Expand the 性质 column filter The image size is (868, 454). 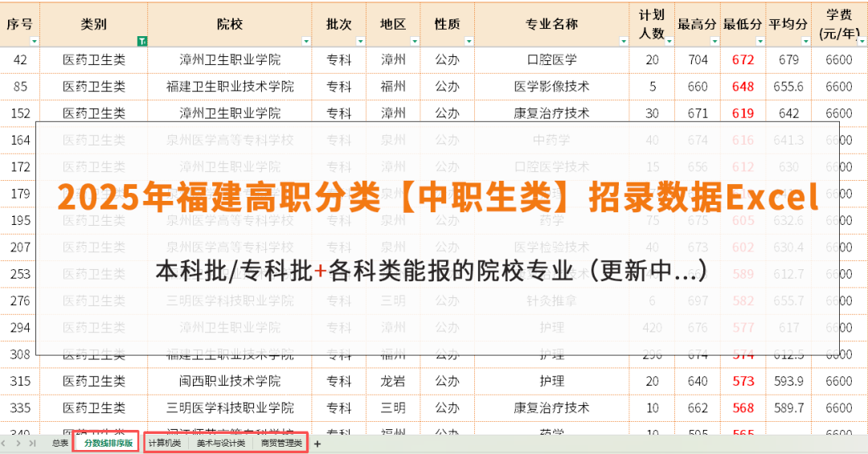tap(467, 41)
